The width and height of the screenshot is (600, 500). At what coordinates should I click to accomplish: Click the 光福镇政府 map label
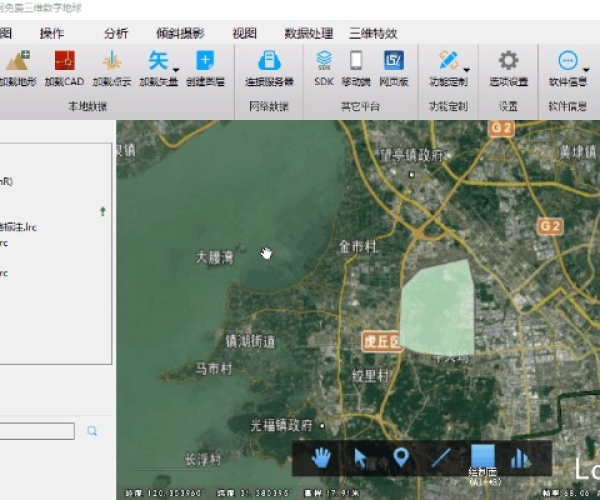coord(282,425)
